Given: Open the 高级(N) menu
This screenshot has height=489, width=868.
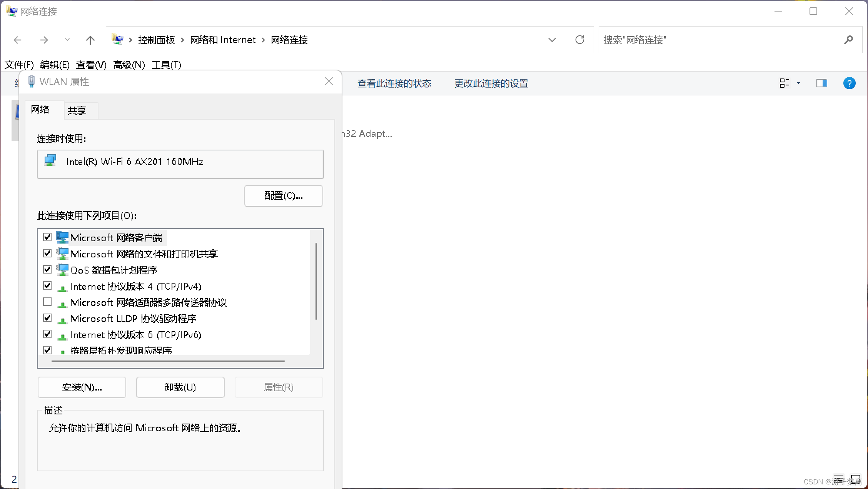Looking at the screenshot, I should tap(129, 65).
